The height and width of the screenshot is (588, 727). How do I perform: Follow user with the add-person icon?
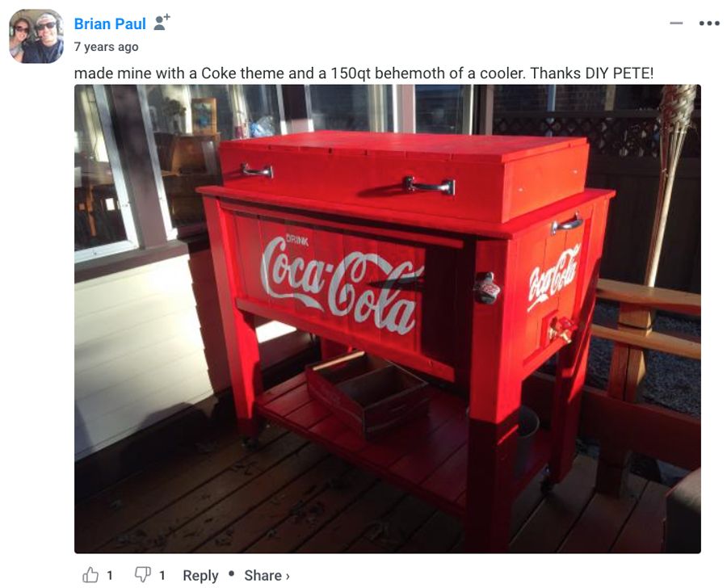tap(162, 23)
